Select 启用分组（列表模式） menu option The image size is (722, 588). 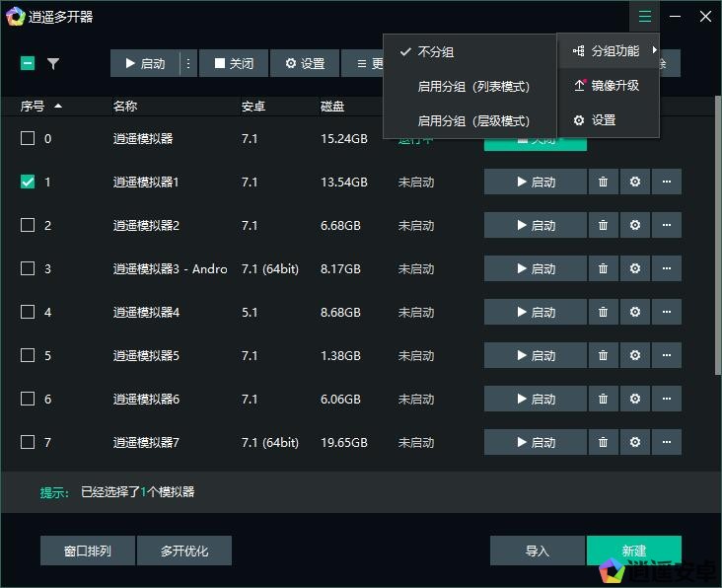tap(473, 87)
